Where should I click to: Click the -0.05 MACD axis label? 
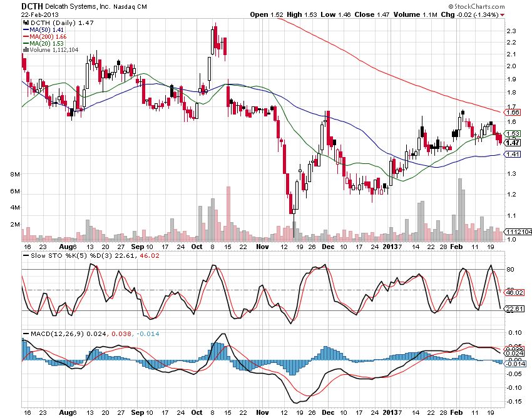[x=514, y=374]
